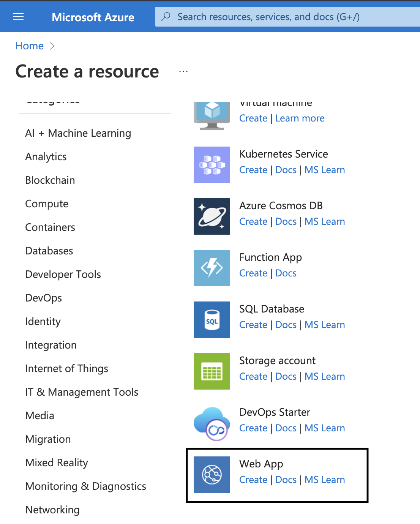Choose the Databases category
This screenshot has width=420, height=524.
pos(49,251)
